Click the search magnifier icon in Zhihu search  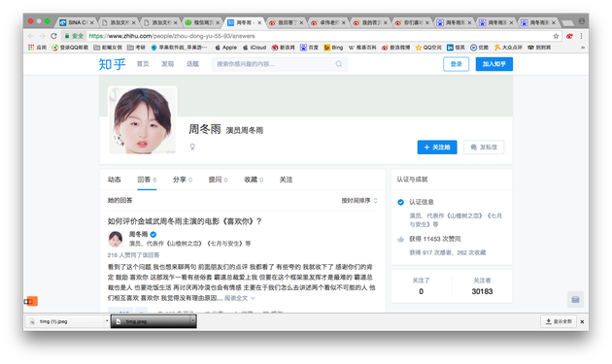coord(339,64)
